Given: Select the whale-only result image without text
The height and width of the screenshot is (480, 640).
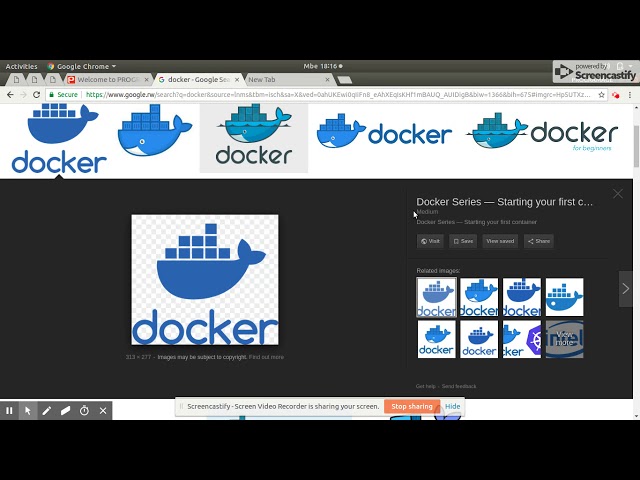Looking at the screenshot, I should coord(154,131).
